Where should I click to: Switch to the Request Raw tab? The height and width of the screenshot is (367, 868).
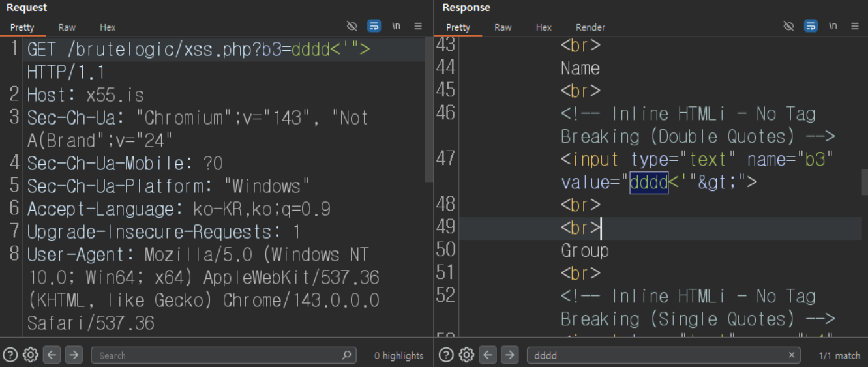(67, 27)
